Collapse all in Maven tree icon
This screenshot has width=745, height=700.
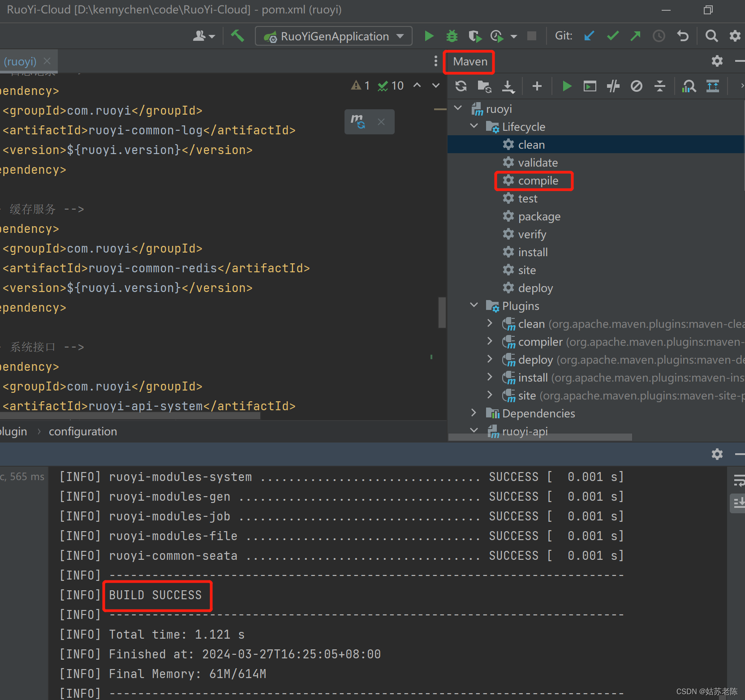click(660, 86)
